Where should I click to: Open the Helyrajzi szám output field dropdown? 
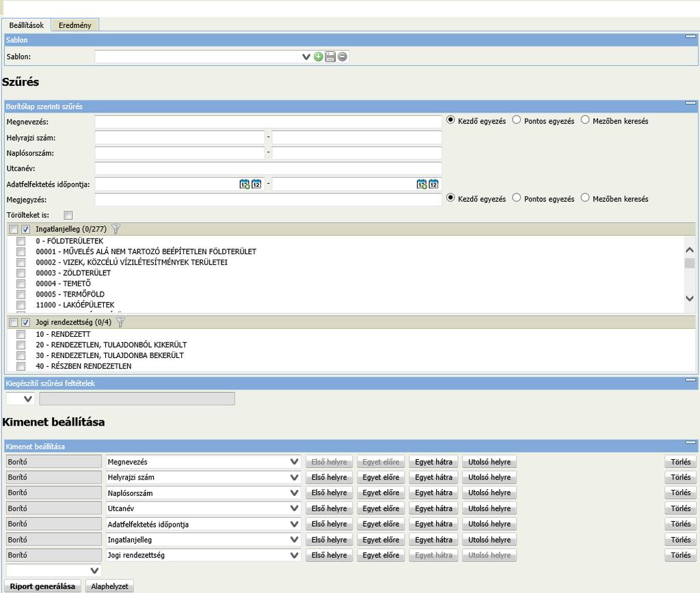(294, 478)
